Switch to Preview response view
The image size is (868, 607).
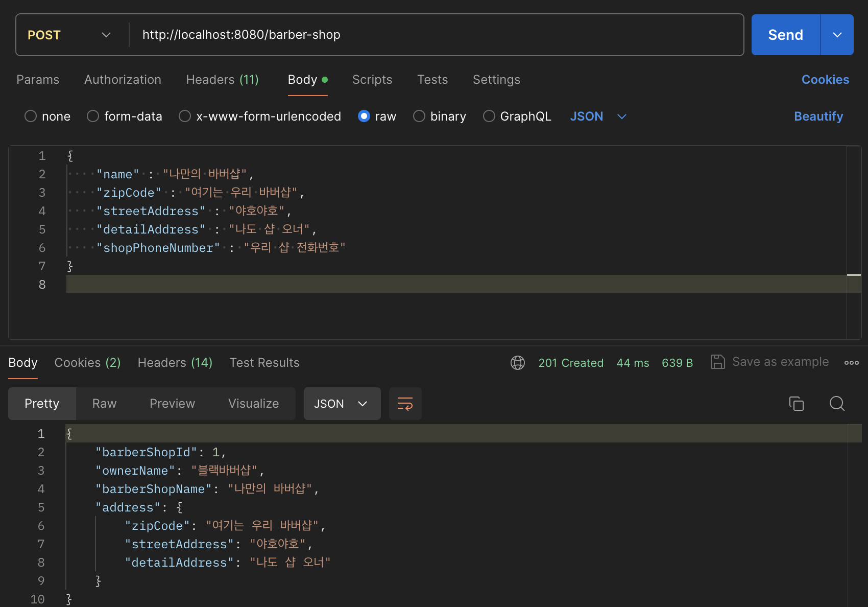click(172, 404)
